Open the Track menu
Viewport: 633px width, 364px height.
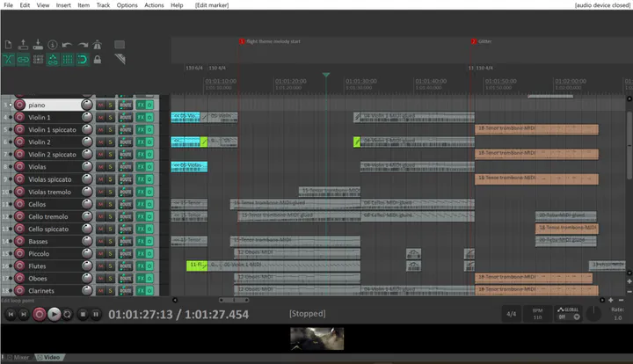pos(103,5)
